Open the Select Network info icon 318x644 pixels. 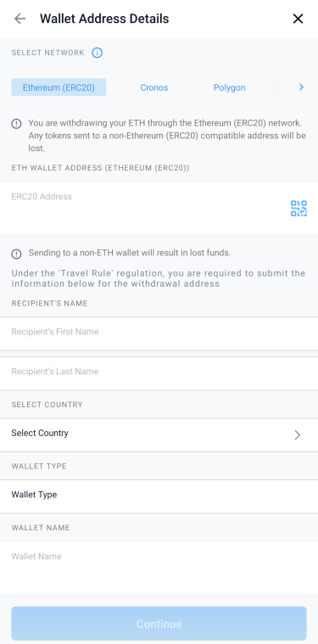[x=98, y=53]
